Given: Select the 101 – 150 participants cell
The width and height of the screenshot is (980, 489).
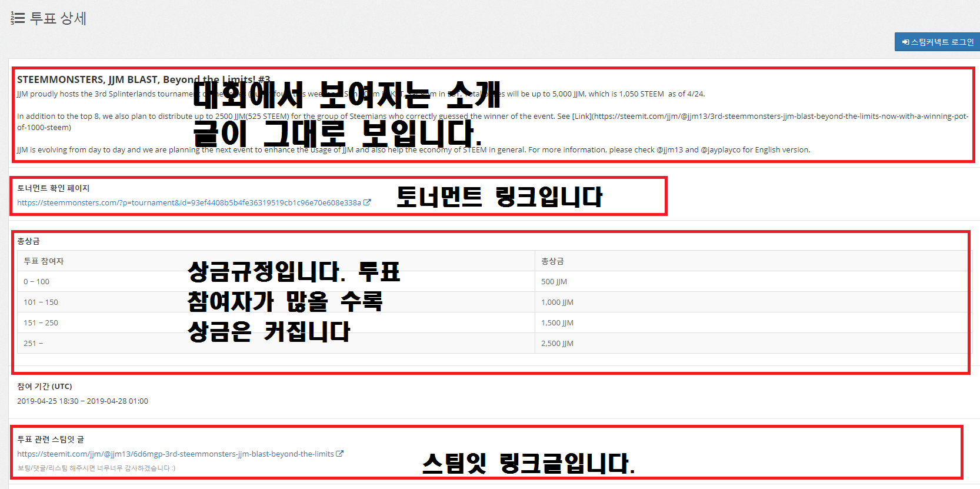Looking at the screenshot, I should [x=276, y=302].
